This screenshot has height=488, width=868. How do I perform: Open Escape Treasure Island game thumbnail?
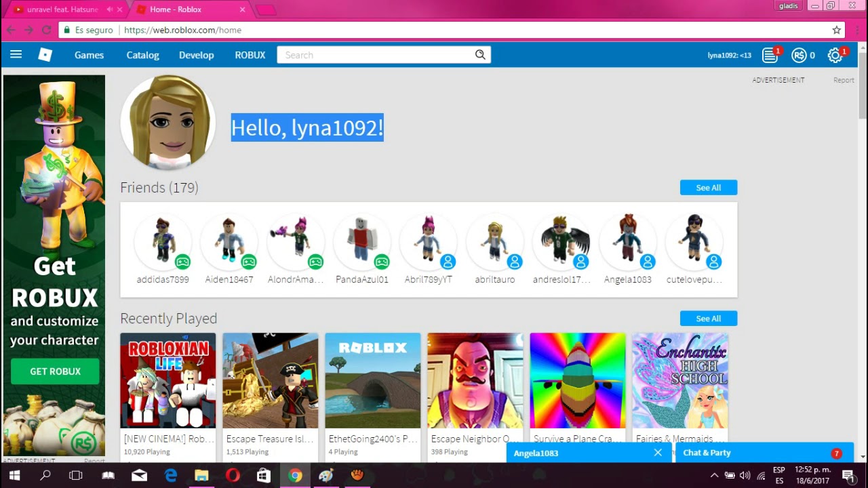(271, 380)
